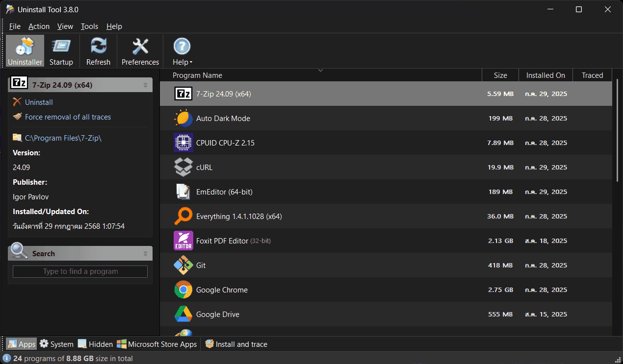Click the 7-Zip icon in program list
The image size is (623, 364).
coord(183,94)
